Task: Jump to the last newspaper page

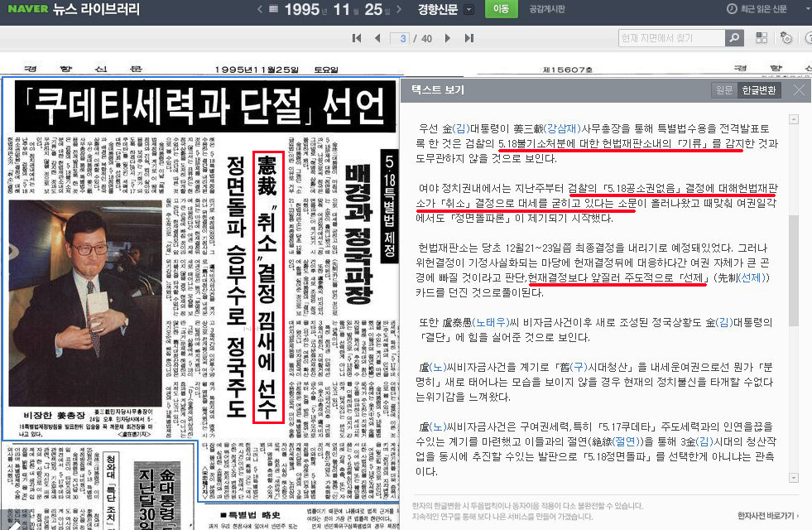Action: pos(469,38)
